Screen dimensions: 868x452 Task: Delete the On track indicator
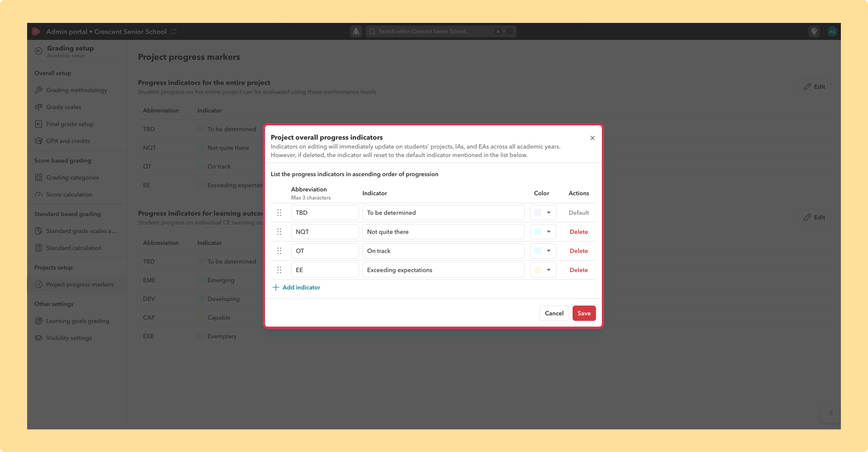(579, 251)
